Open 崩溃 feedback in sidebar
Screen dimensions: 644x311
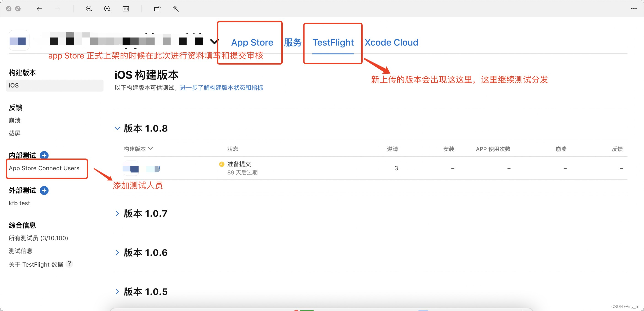15,120
